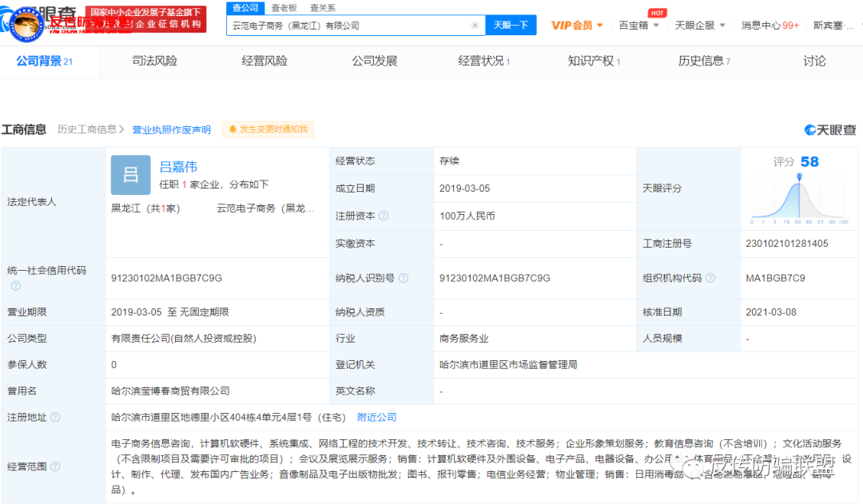Open the 附近公司 link
The image size is (863, 504).
tap(376, 417)
